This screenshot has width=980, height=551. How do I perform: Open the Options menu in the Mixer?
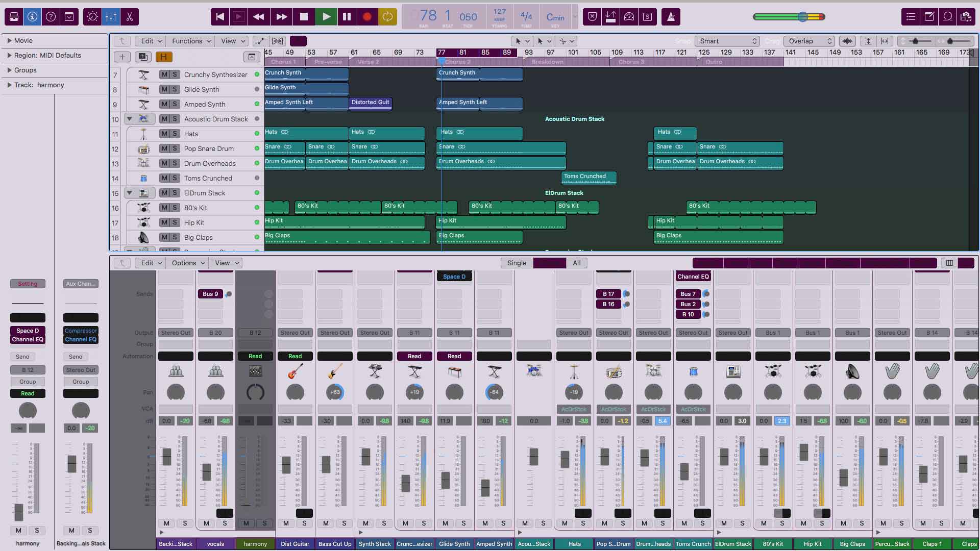pyautogui.click(x=187, y=263)
